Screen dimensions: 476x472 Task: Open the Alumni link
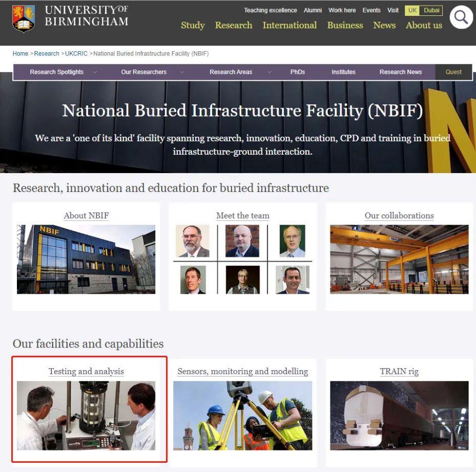pos(313,10)
